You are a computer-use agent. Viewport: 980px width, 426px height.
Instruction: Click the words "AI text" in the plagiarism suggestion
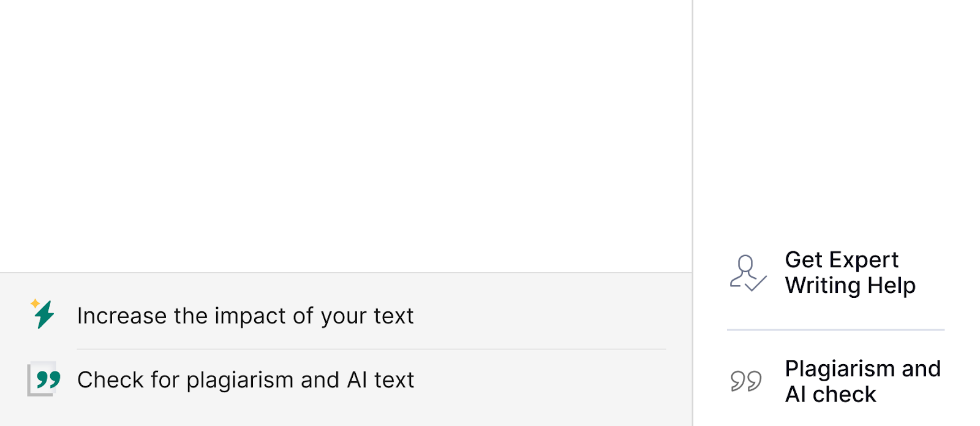point(380,380)
